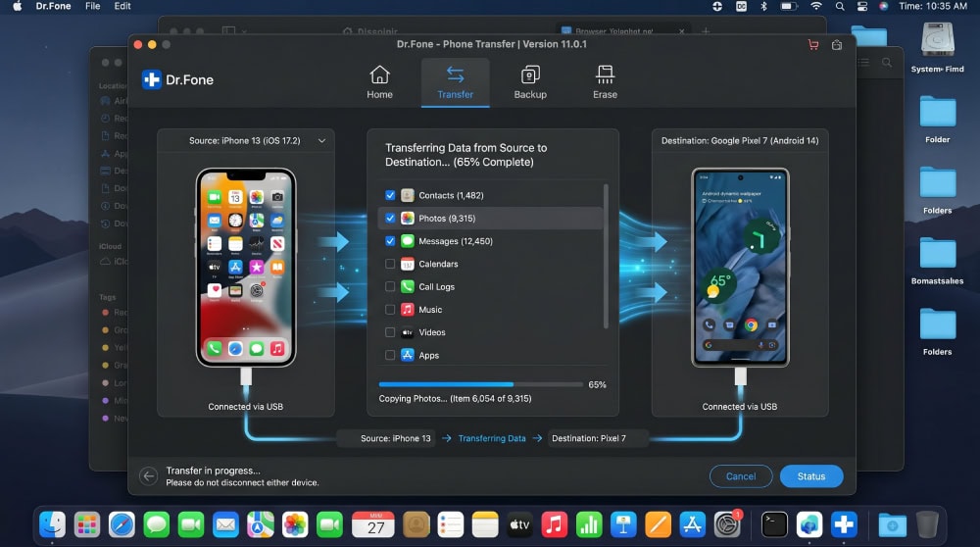Click the gift box icon in title bar

click(x=837, y=44)
